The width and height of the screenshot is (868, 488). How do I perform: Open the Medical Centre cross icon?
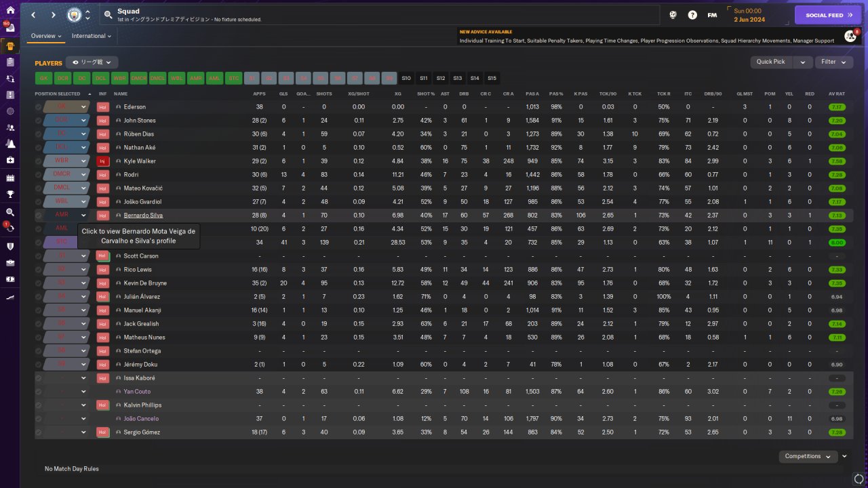coord(10,160)
